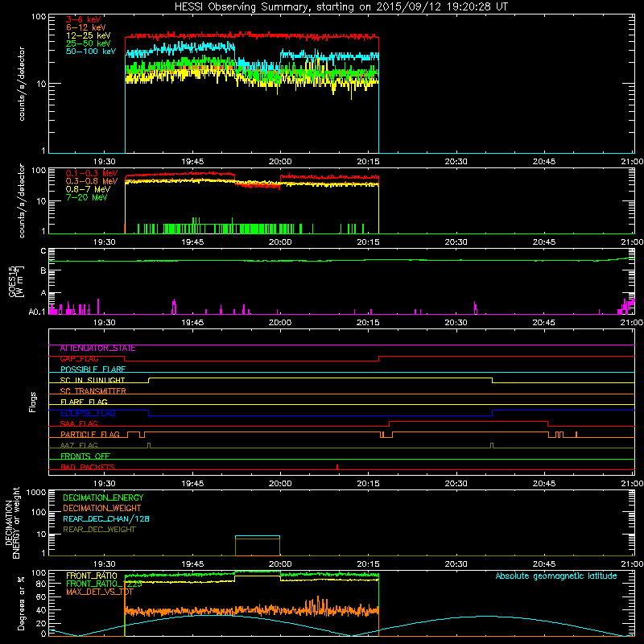Image resolution: width=644 pixels, height=644 pixels.
Task: Select the PARTICLE_FLAG label
Action: (x=90, y=435)
